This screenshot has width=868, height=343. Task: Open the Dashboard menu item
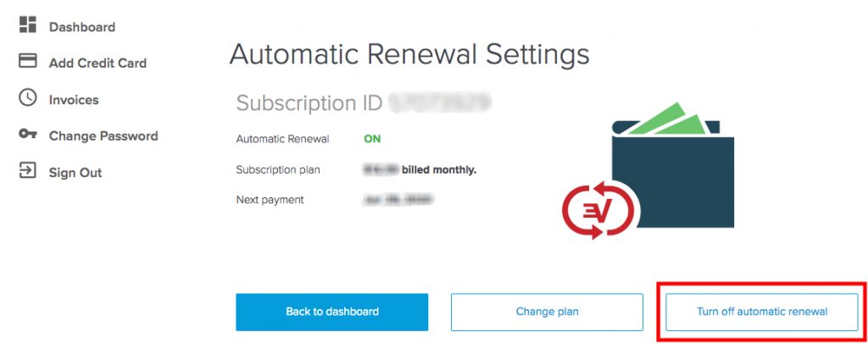click(81, 27)
